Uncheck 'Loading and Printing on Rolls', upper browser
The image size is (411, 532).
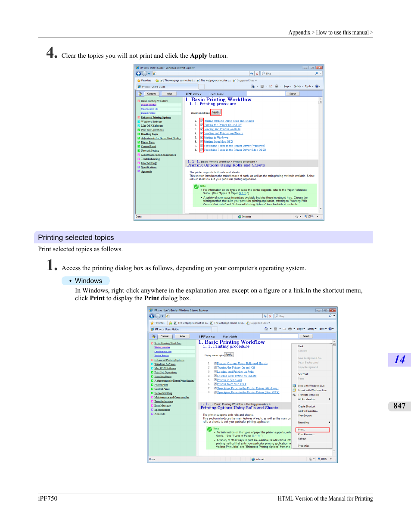[x=202, y=129]
